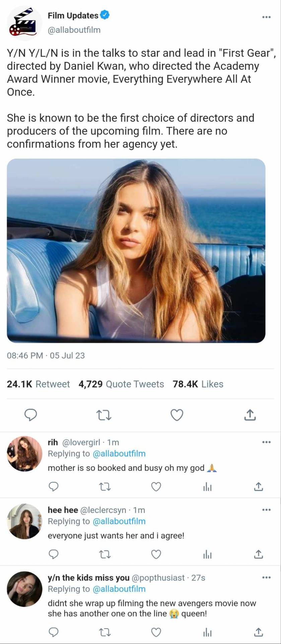The image size is (281, 644).
Task: Share the Film Updates main tweet
Action: click(250, 415)
